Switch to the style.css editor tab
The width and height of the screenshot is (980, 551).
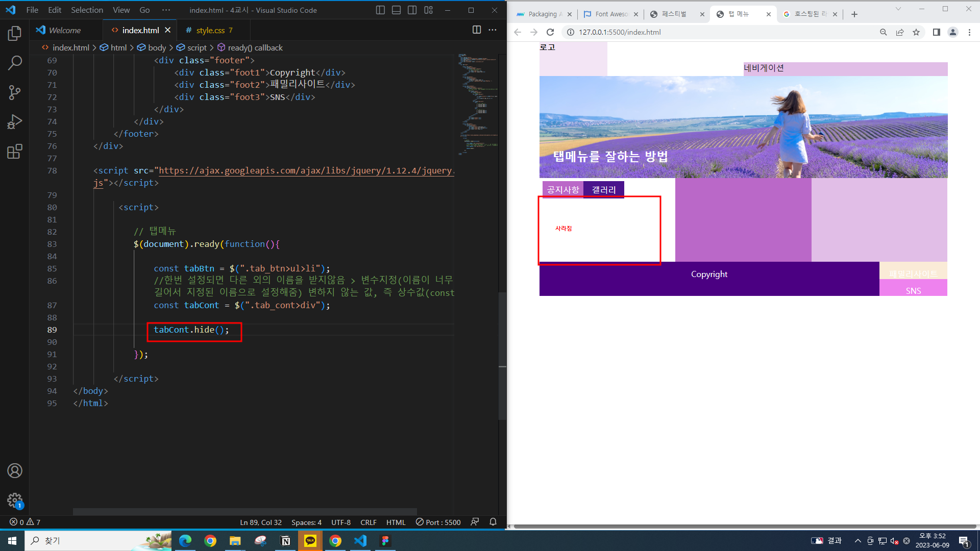click(x=210, y=31)
